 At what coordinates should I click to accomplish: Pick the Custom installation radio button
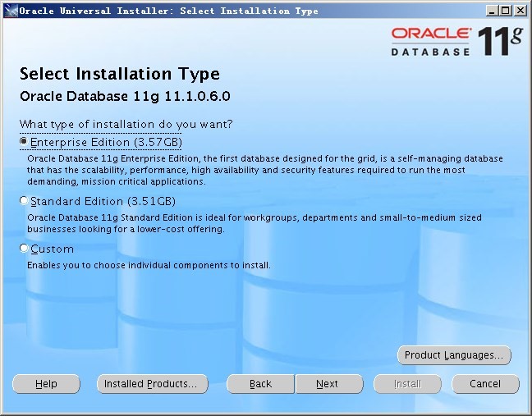tap(24, 249)
